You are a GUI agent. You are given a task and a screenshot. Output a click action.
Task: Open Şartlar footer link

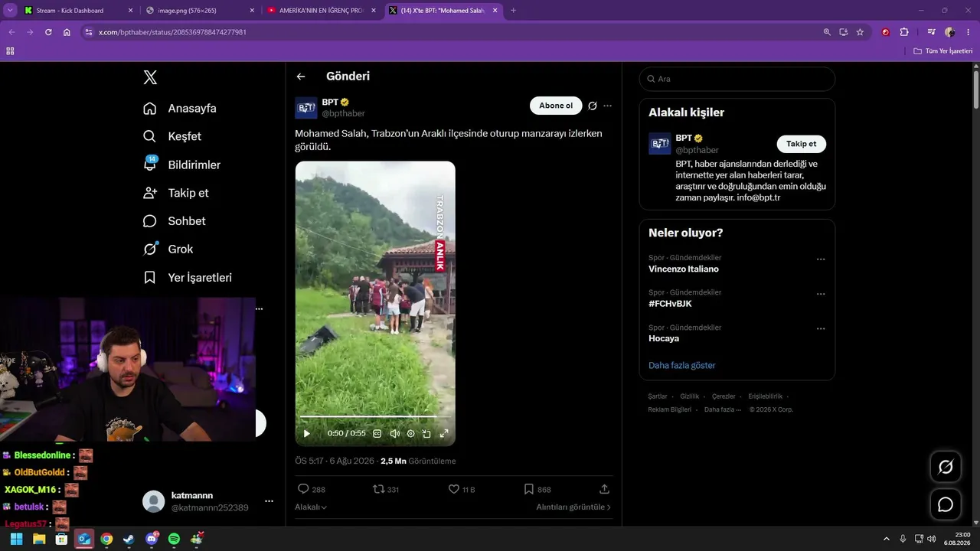tap(658, 396)
